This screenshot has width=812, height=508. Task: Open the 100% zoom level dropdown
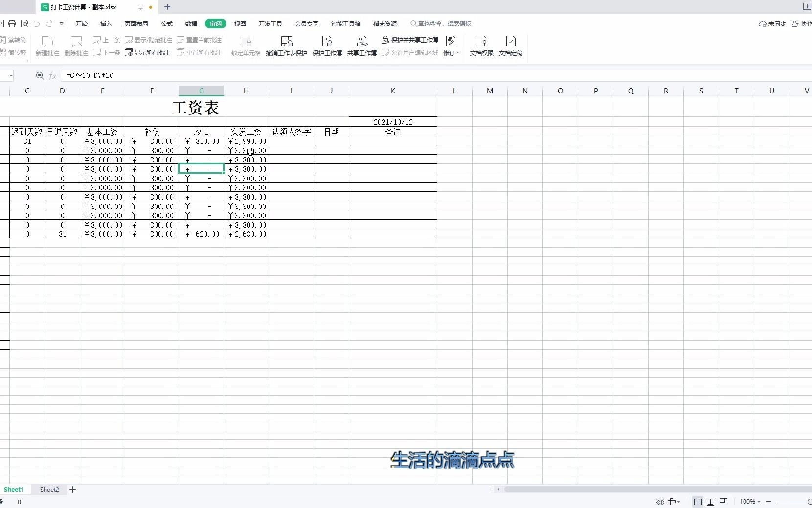coord(750,502)
